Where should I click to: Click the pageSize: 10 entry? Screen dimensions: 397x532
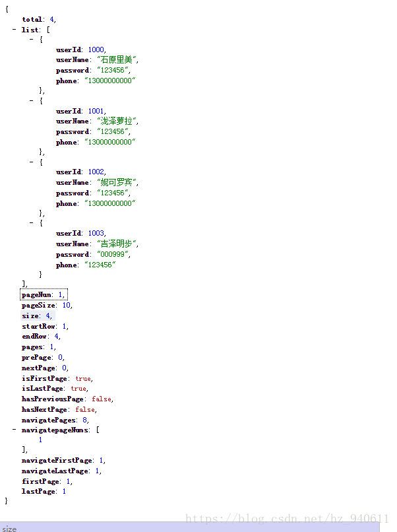point(47,306)
